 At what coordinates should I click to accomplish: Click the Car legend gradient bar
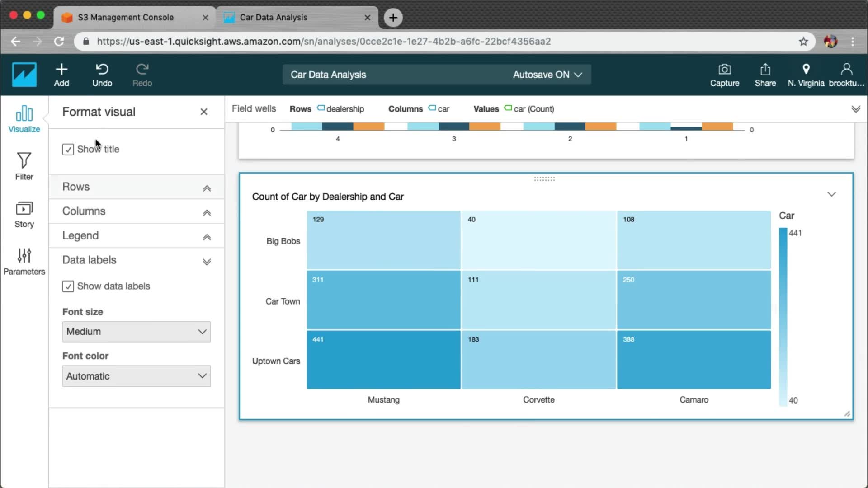coord(783,316)
